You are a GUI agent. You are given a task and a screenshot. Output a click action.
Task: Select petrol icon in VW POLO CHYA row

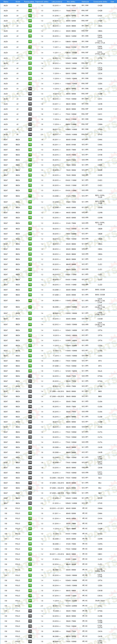click(30, 518)
